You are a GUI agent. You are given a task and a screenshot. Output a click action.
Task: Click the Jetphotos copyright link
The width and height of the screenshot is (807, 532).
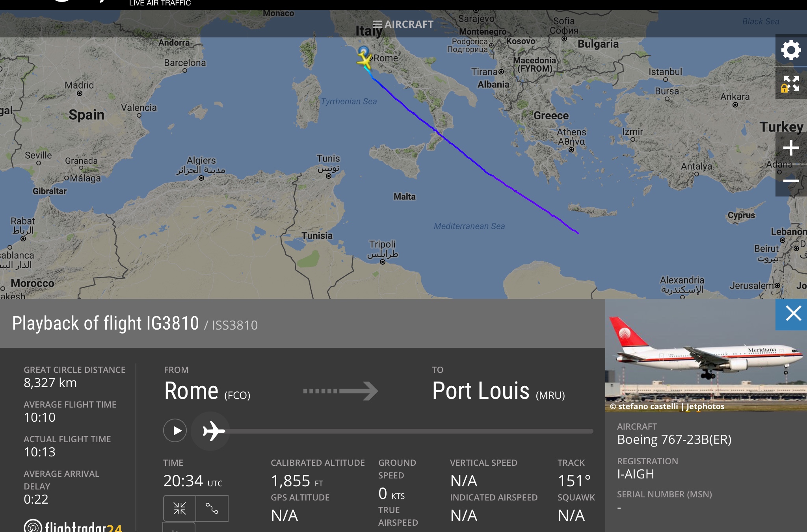667,406
